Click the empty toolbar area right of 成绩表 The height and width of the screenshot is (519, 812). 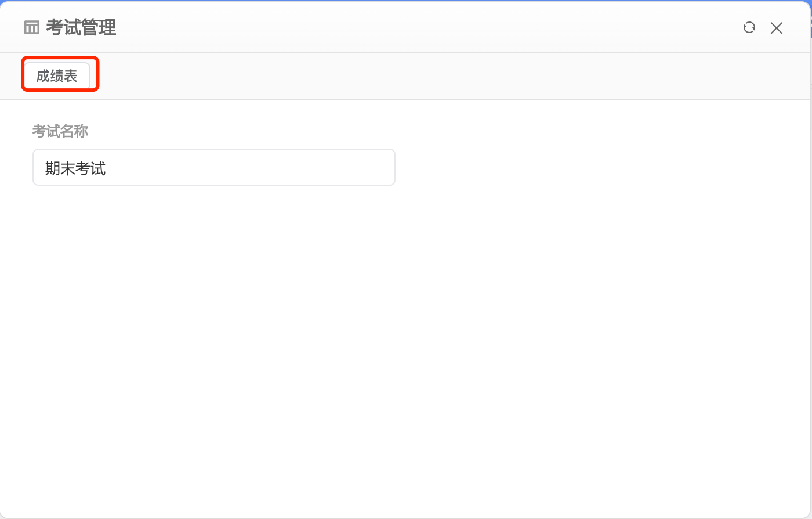pyautogui.click(x=406, y=76)
